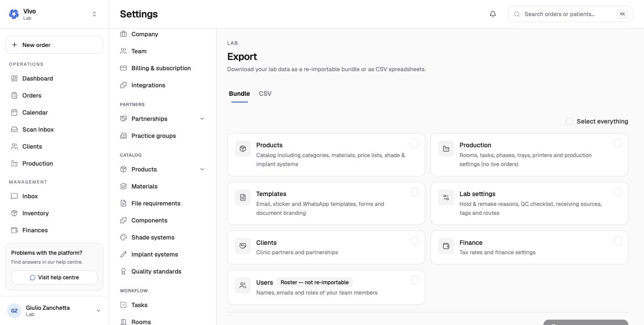Expand the Products catalog submenu chevron

(x=202, y=169)
